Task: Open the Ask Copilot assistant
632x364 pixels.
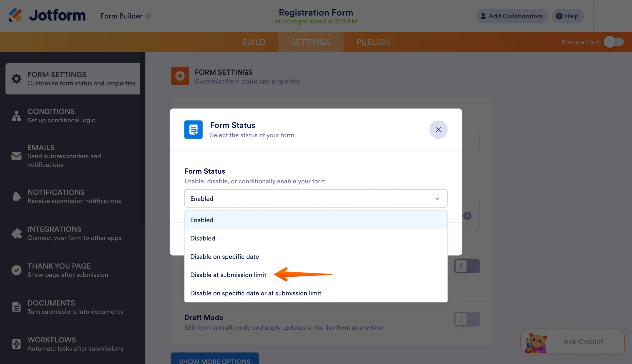Action: click(x=572, y=342)
